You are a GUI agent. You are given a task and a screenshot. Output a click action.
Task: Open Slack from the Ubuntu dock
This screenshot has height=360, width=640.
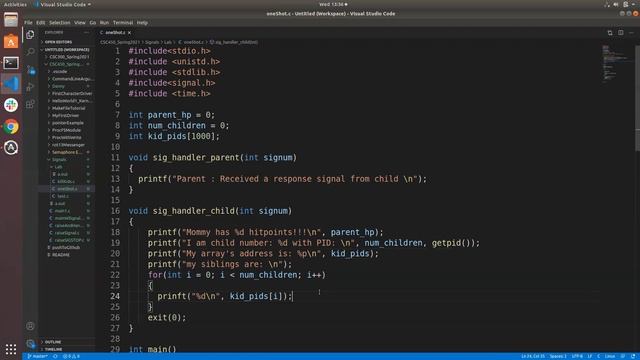[x=11, y=105]
